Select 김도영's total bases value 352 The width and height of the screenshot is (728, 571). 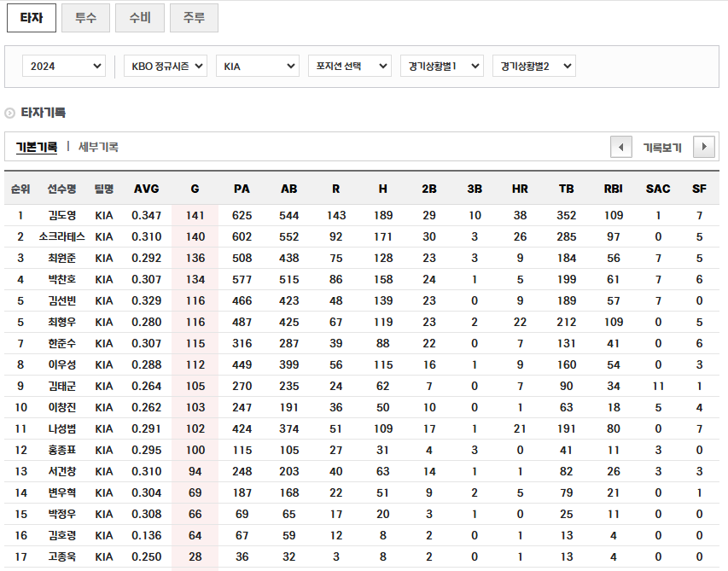[567, 215]
